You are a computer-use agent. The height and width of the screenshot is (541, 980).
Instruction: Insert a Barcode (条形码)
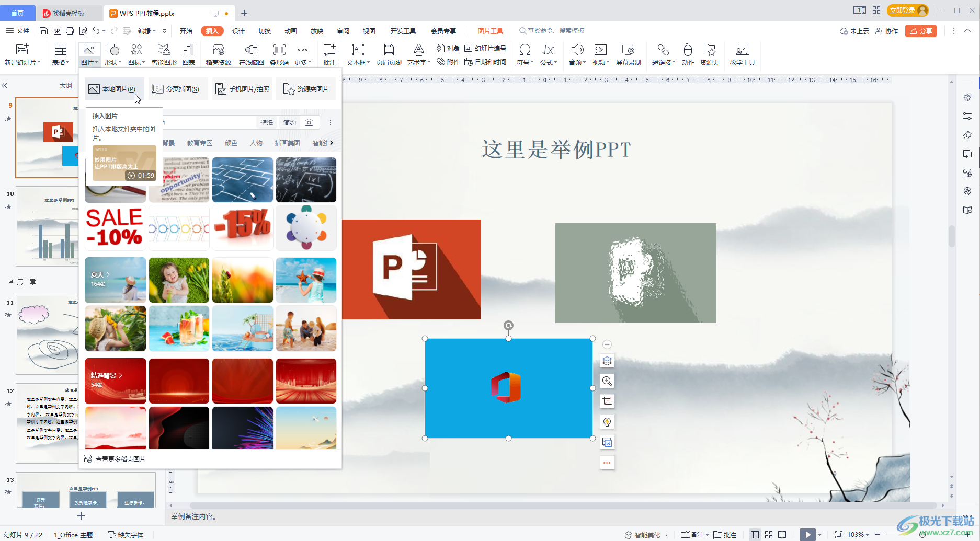(x=279, y=54)
